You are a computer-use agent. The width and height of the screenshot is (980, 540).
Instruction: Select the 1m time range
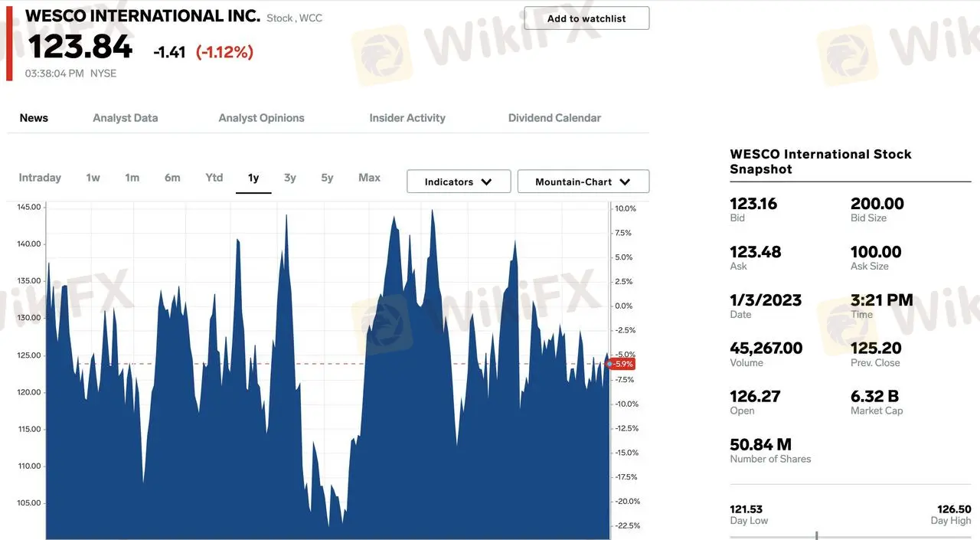(132, 178)
